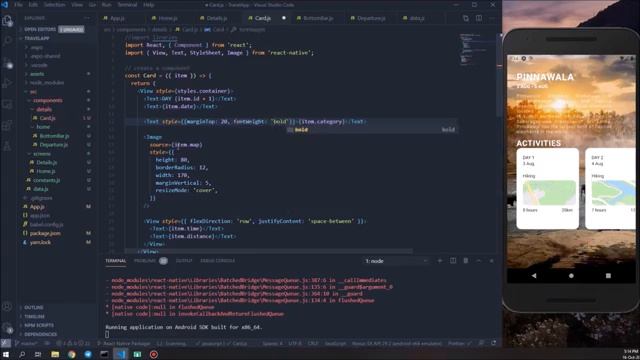Screen dimensions: 640x360
Task: Maximize the terminal panel size
Action: tap(479, 260)
